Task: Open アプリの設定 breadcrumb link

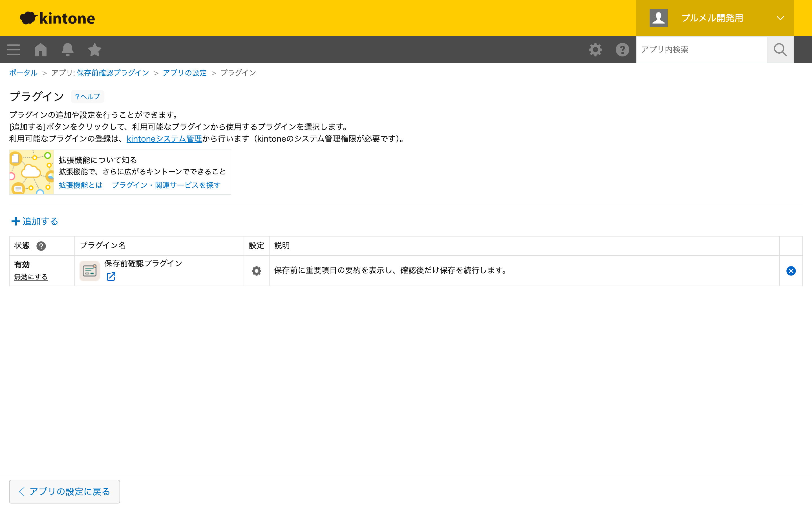Action: [x=185, y=73]
